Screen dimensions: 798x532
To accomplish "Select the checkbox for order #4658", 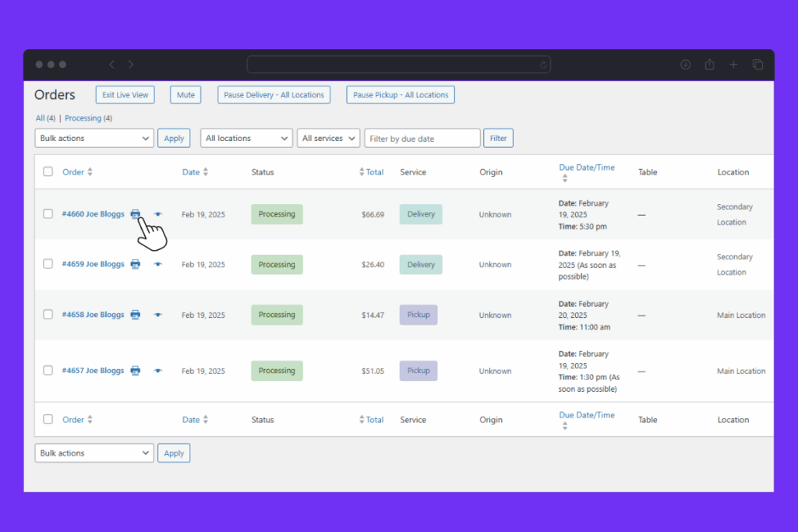I will [48, 315].
